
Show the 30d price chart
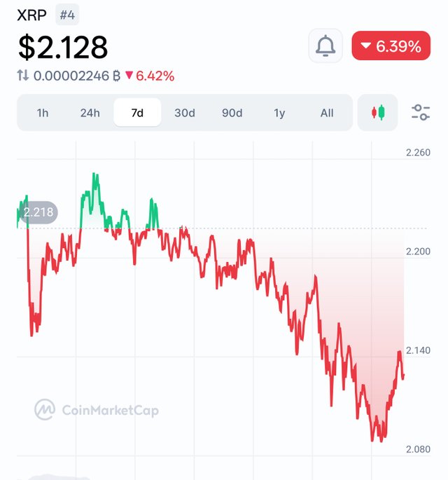pos(185,112)
